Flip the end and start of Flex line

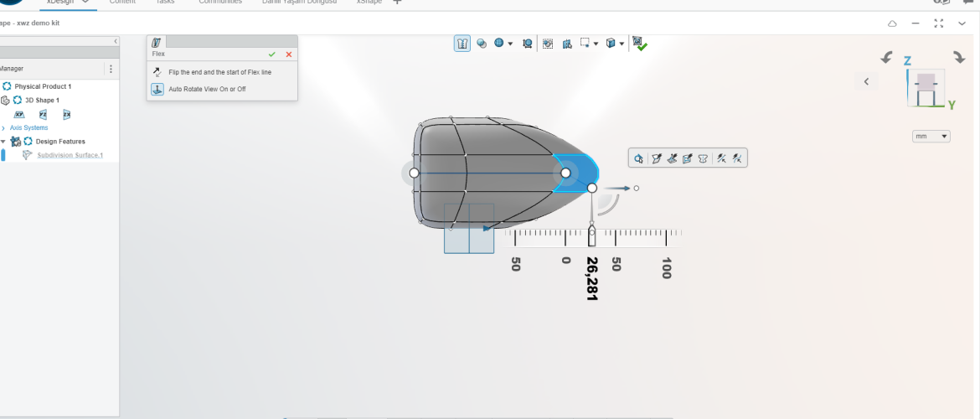(157, 72)
